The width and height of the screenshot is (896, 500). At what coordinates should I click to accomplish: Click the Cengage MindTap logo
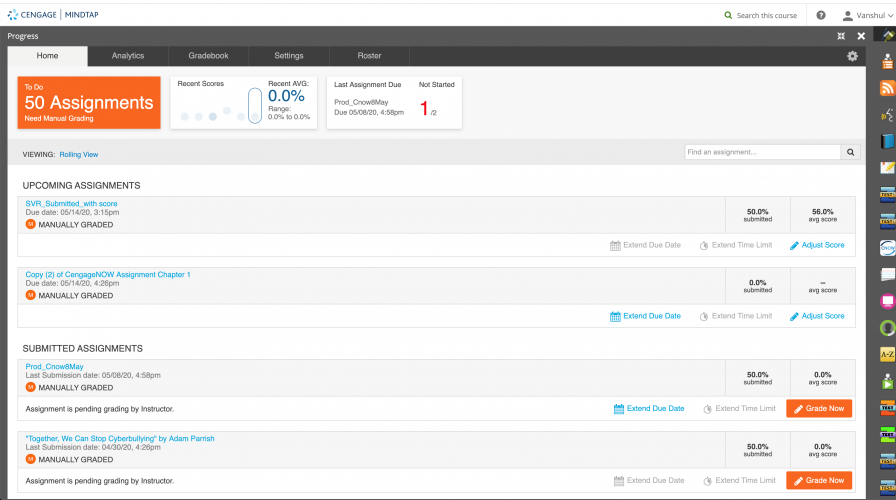(x=53, y=14)
